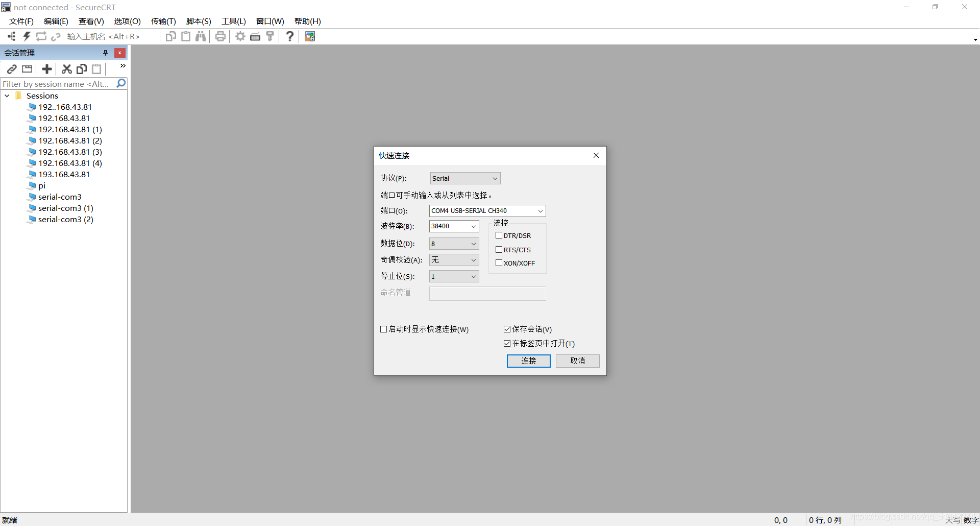
Task: Pin the Session Manager panel
Action: point(106,53)
